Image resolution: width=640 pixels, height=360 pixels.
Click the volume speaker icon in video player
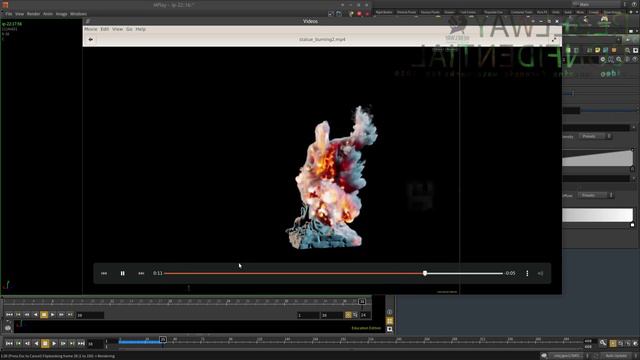tap(540, 273)
